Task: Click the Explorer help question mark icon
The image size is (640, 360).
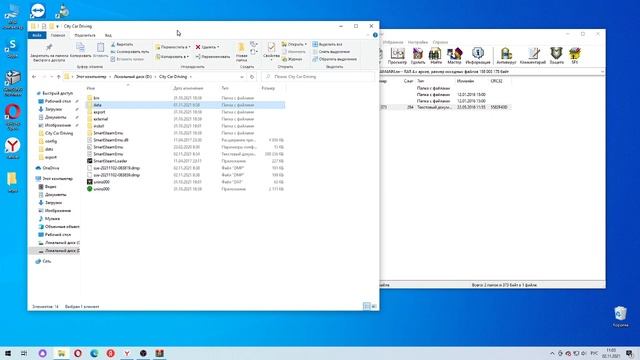Action: pos(375,35)
